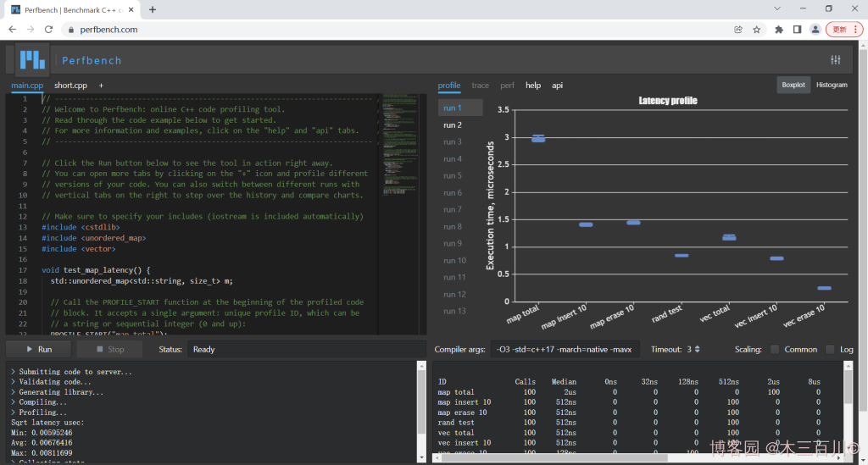Viewport: 868px width, 465px height.
Task: Click the Perfbench logo icon
Action: 33,60
